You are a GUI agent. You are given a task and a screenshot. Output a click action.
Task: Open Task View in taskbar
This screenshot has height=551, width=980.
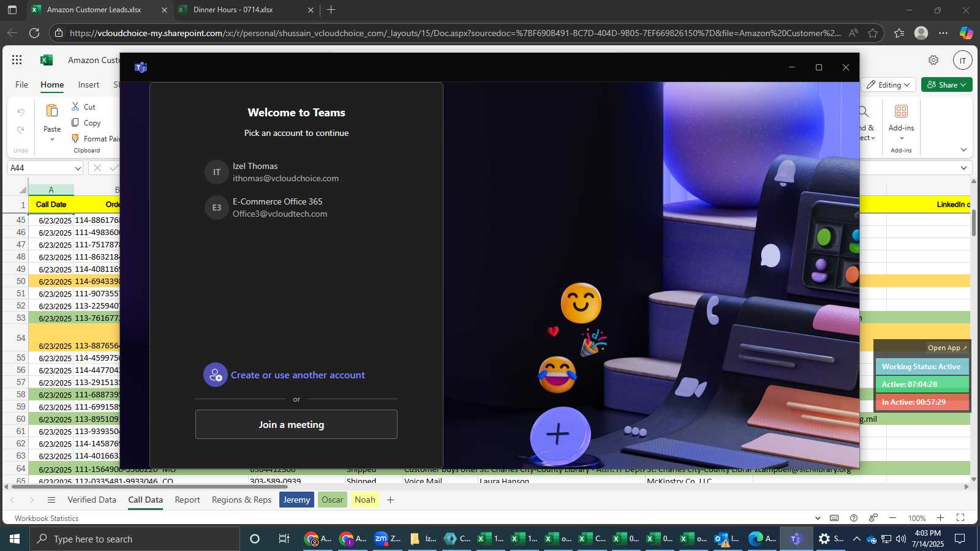[284, 539]
